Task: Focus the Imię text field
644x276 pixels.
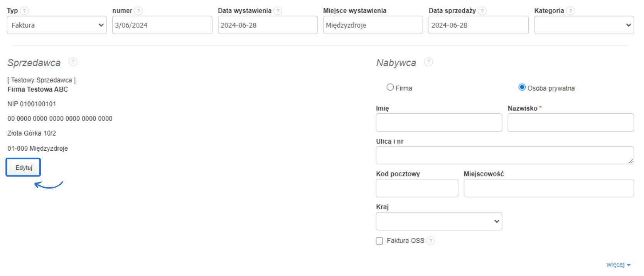Action: (439, 123)
